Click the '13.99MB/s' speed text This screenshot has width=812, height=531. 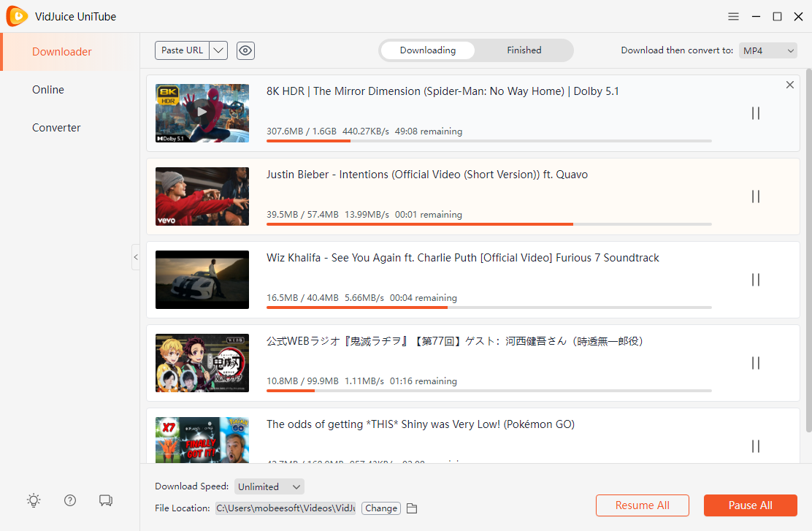[367, 215]
